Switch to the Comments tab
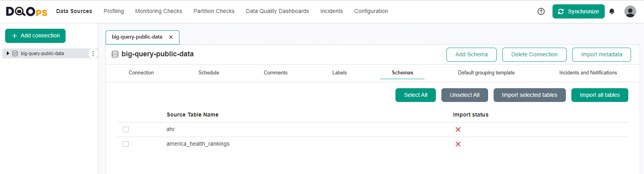 (x=276, y=73)
